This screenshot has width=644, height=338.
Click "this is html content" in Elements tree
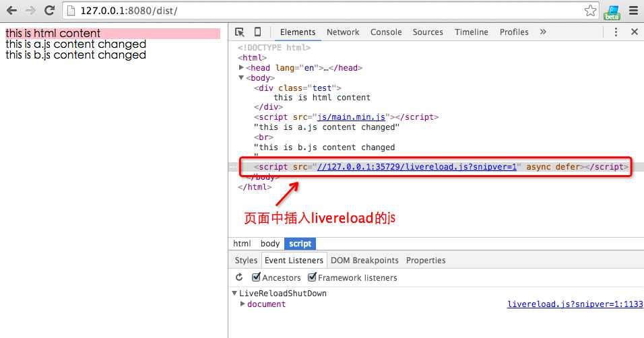pos(322,98)
